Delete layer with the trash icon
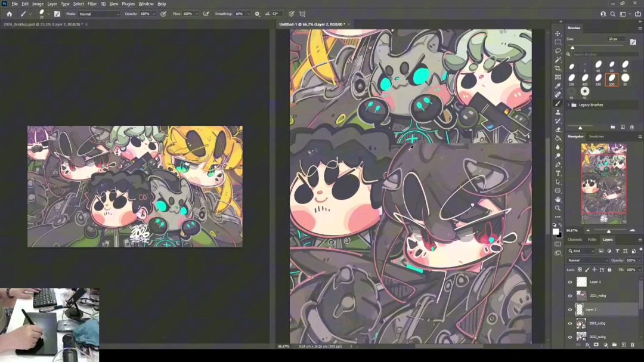 tap(632, 345)
